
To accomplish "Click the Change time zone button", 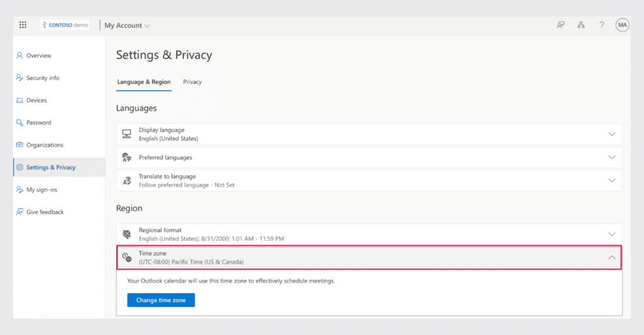I will click(161, 300).
